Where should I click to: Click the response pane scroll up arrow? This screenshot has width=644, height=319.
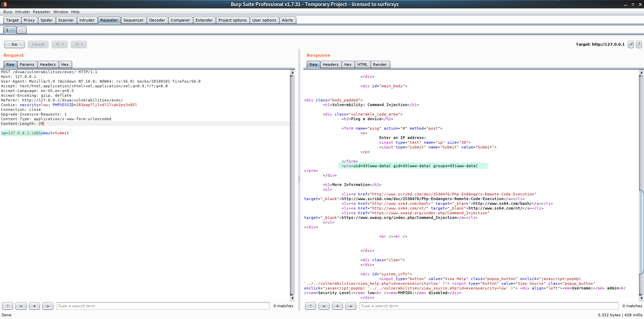tap(641, 72)
